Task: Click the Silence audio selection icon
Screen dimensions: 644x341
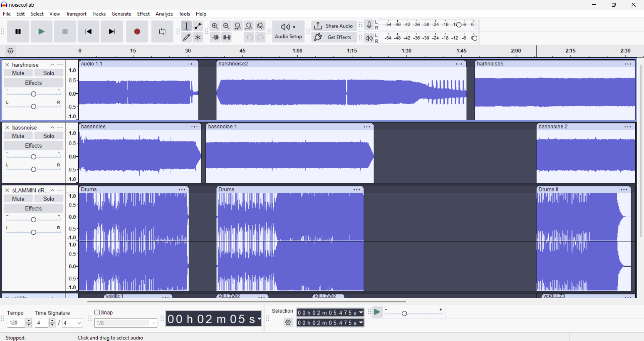Action: coord(227,38)
